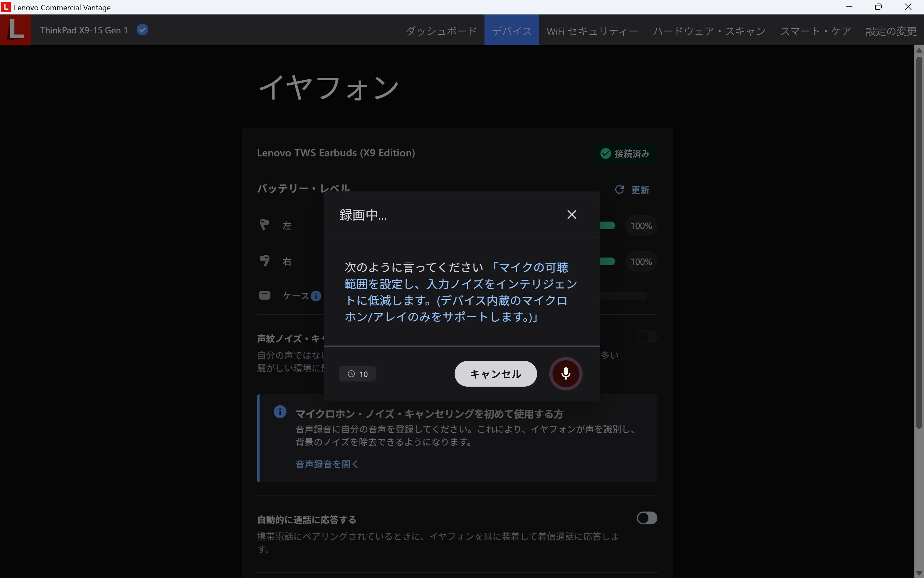Screen dimensions: 924x578
Task: Close the Lenovo Commercial Vantage window
Action: (x=908, y=7)
